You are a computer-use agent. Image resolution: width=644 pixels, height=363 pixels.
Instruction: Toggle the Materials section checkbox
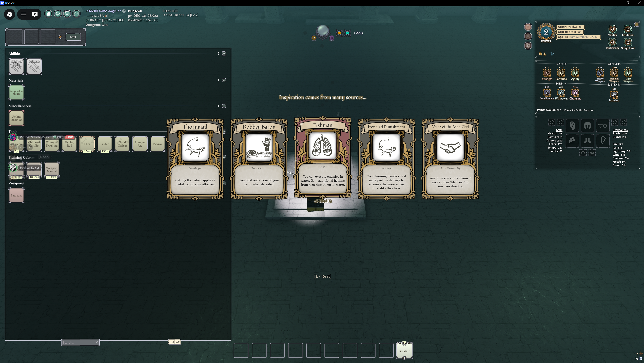224,80
